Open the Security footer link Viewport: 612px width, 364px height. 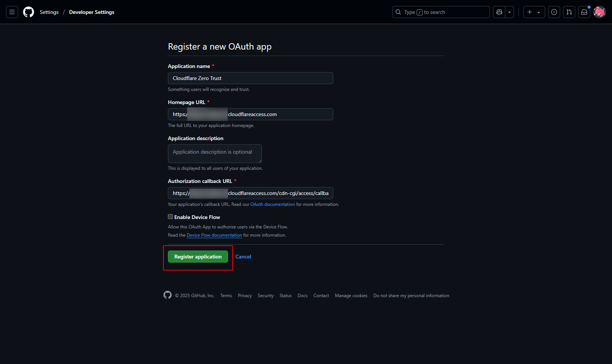click(266, 296)
